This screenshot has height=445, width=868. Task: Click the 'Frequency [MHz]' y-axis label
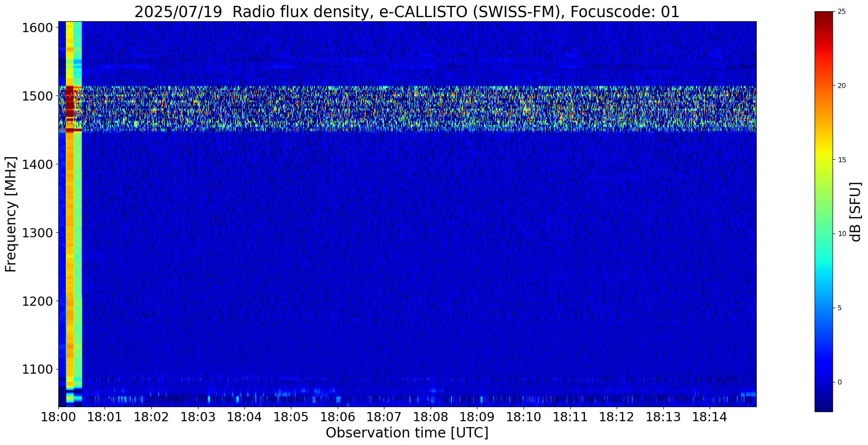click(x=11, y=214)
